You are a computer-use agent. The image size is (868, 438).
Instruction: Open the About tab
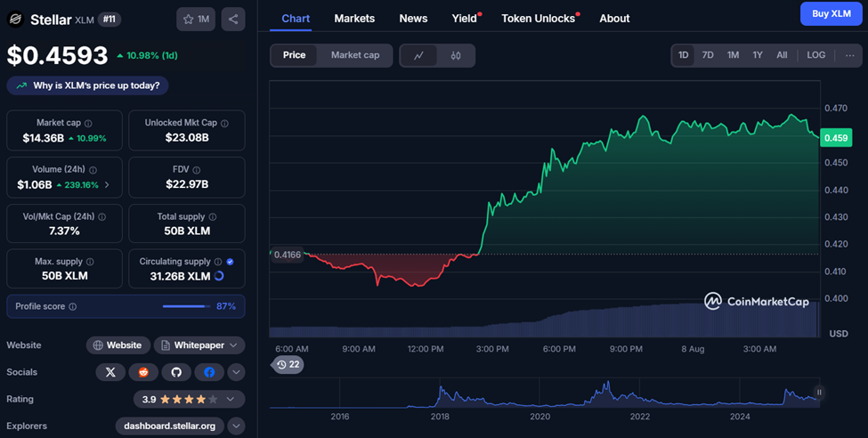pos(614,19)
